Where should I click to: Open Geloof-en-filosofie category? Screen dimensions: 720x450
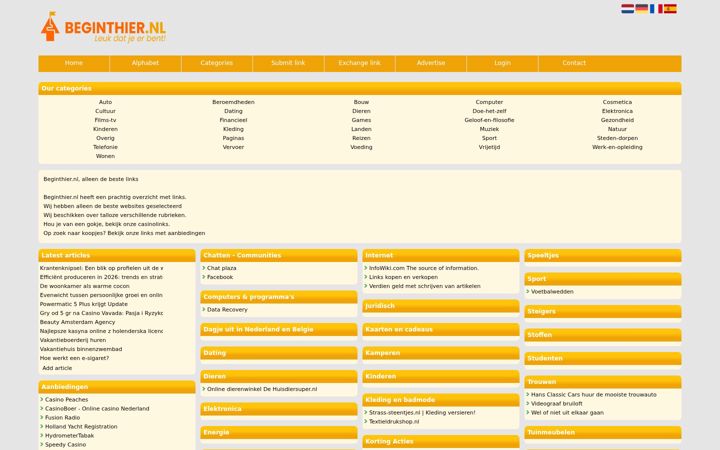pos(489,120)
